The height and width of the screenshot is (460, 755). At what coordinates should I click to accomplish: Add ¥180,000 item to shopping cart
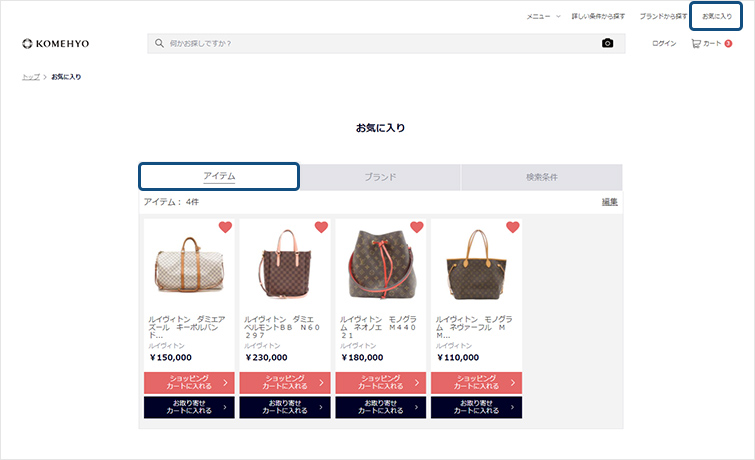click(380, 382)
